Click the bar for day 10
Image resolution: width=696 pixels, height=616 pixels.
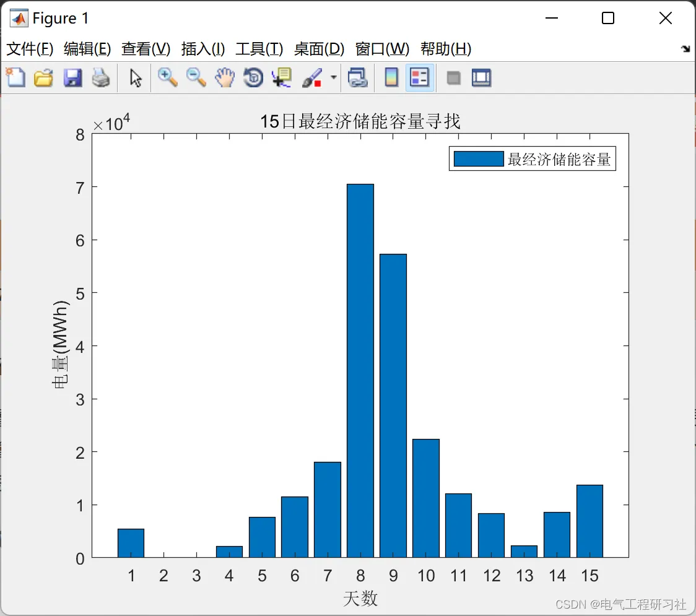[x=426, y=498]
